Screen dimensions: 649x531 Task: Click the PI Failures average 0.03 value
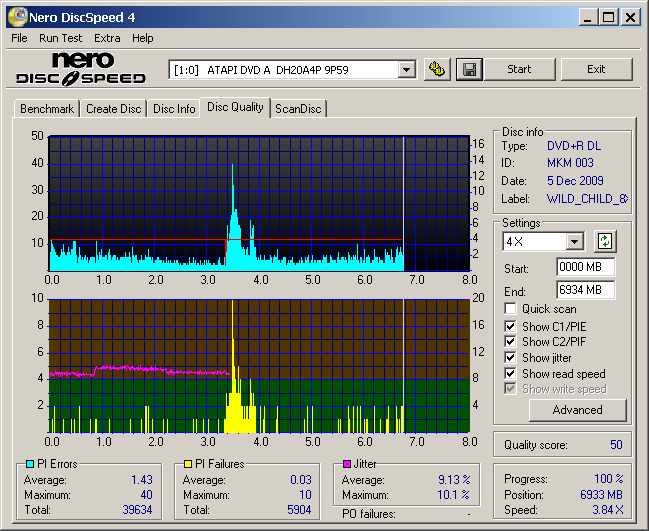[x=300, y=480]
